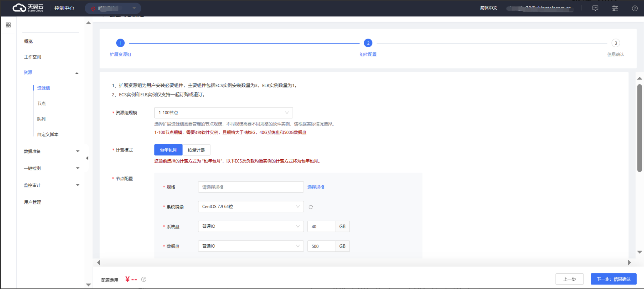Click the 选择规格 link
The width and height of the screenshot is (644, 289).
point(315,187)
